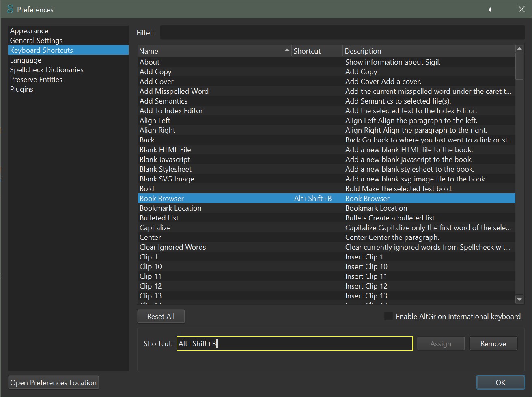532x397 pixels.
Task: Select the Add Copy row
Action: (326, 72)
